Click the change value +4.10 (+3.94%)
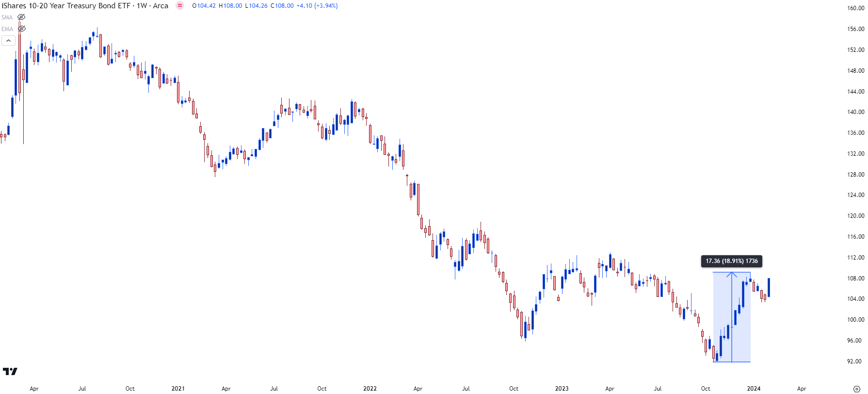The image size is (868, 394). point(317,6)
